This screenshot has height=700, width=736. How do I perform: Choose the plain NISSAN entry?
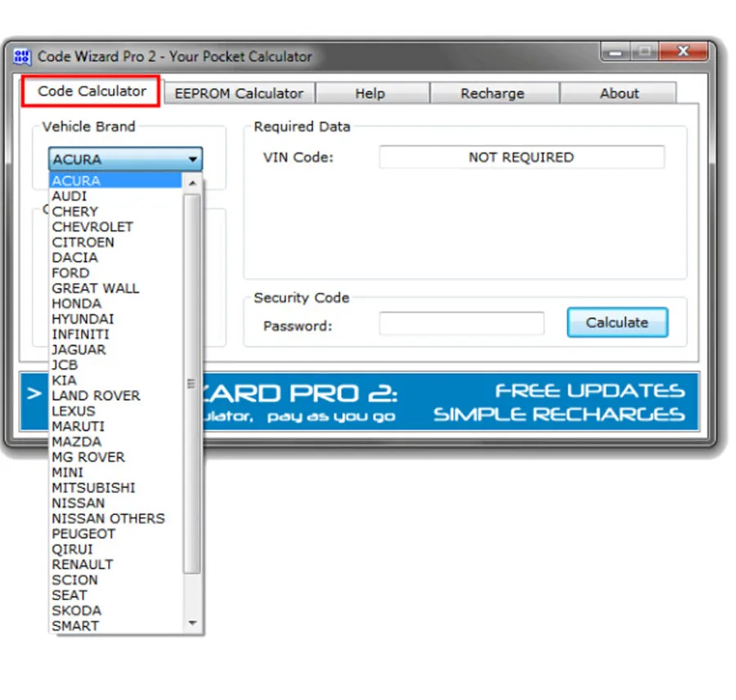click(x=116, y=503)
